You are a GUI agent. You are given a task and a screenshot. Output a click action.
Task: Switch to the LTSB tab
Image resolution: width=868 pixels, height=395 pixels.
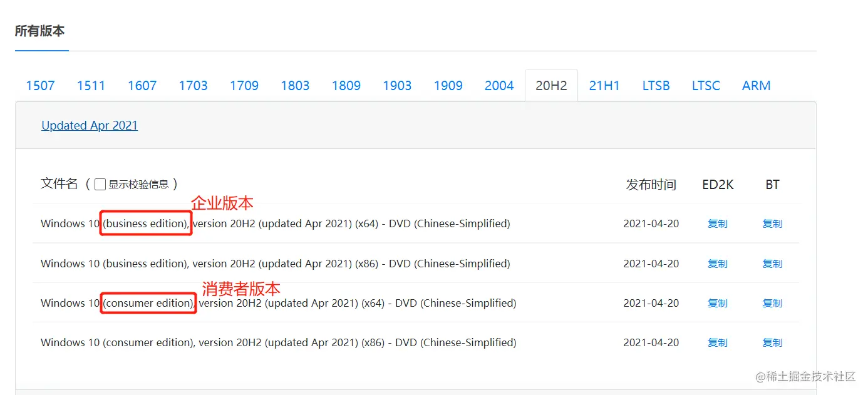point(656,86)
